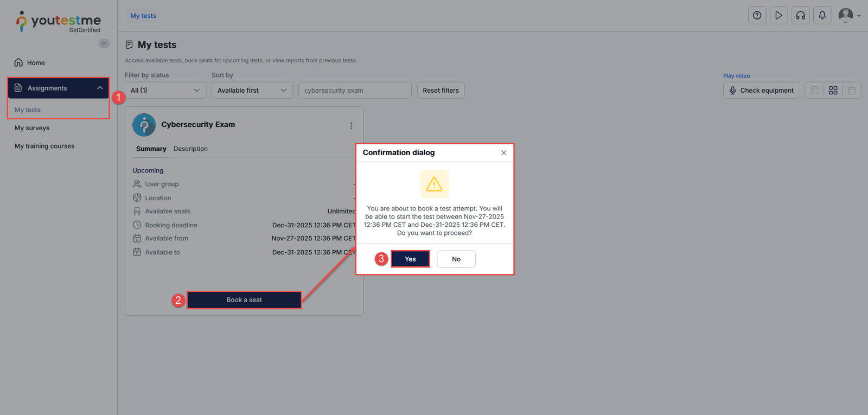Open the Filter by status dropdown
Screen dimensions: 868x415
pyautogui.click(x=165, y=91)
